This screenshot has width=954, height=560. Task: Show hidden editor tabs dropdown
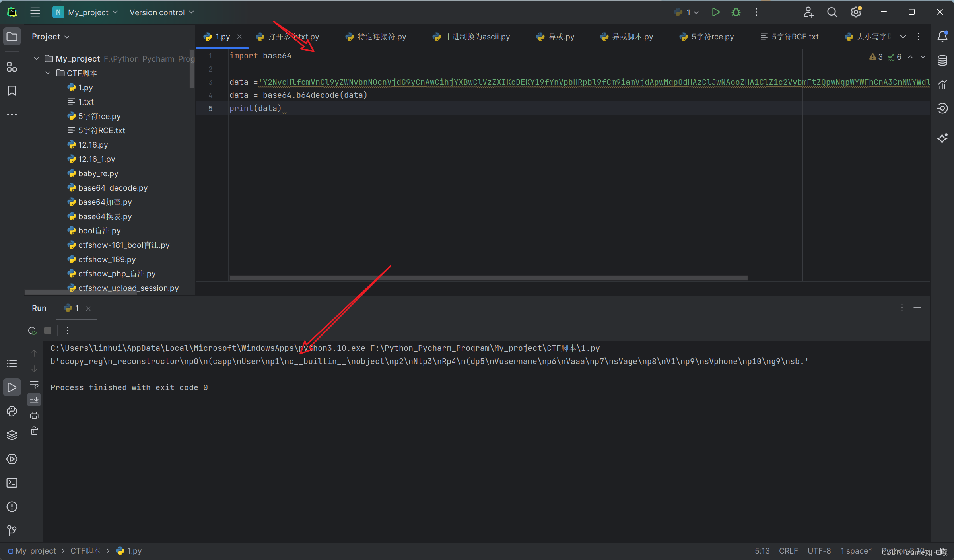903,37
